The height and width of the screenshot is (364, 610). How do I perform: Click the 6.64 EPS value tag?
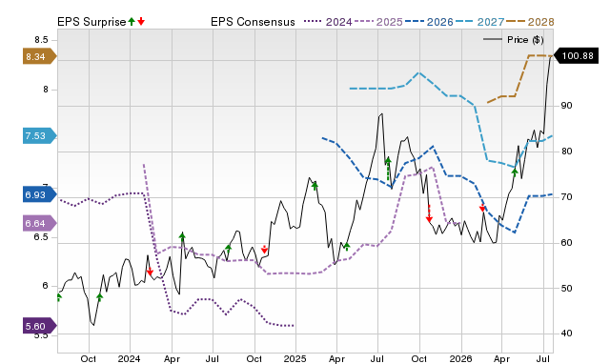click(x=40, y=223)
